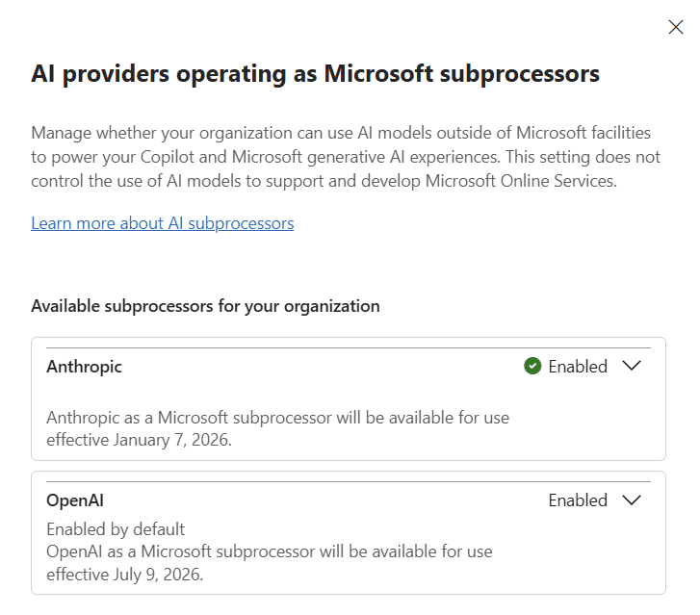
Task: Close the AI providers panel
Action: 675,27
